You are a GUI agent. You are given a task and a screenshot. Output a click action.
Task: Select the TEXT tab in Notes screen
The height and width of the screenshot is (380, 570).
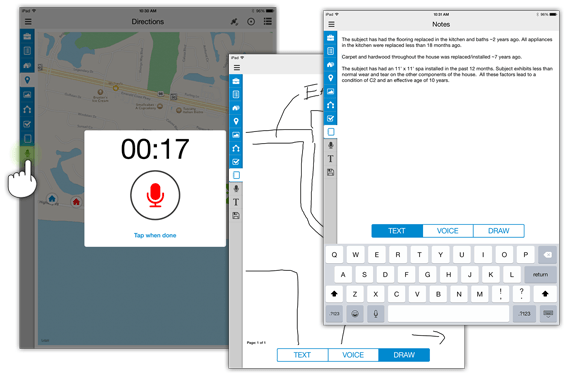pos(397,231)
